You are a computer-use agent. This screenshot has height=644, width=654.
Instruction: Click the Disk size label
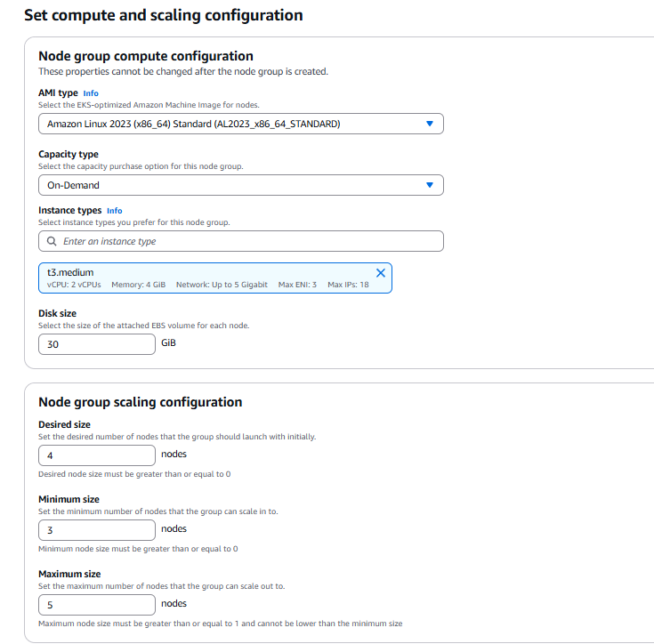[57, 313]
